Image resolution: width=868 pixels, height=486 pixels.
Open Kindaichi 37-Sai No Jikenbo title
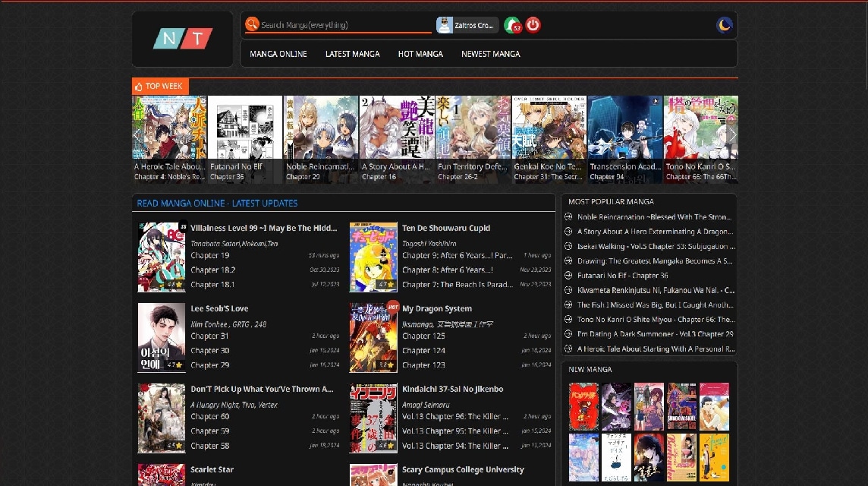[x=452, y=389]
